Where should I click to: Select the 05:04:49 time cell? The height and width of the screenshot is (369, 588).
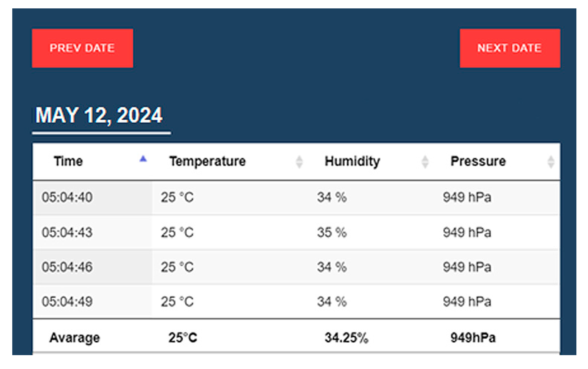click(x=67, y=302)
